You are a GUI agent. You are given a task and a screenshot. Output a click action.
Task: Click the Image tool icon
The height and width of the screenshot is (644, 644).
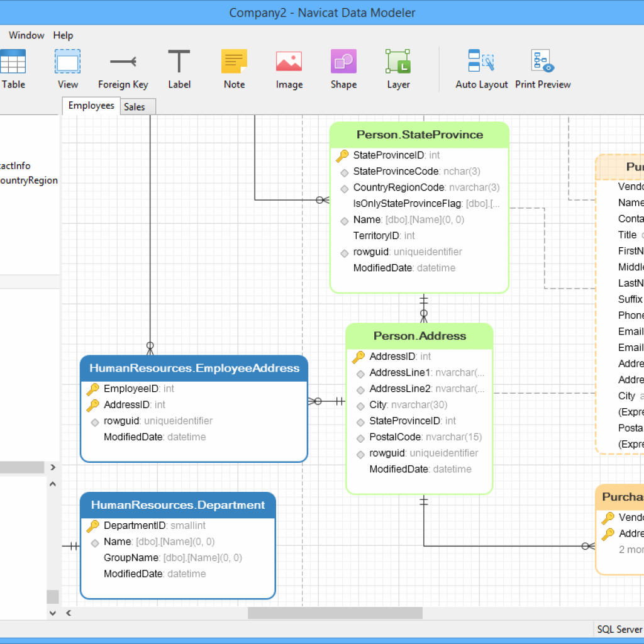289,62
